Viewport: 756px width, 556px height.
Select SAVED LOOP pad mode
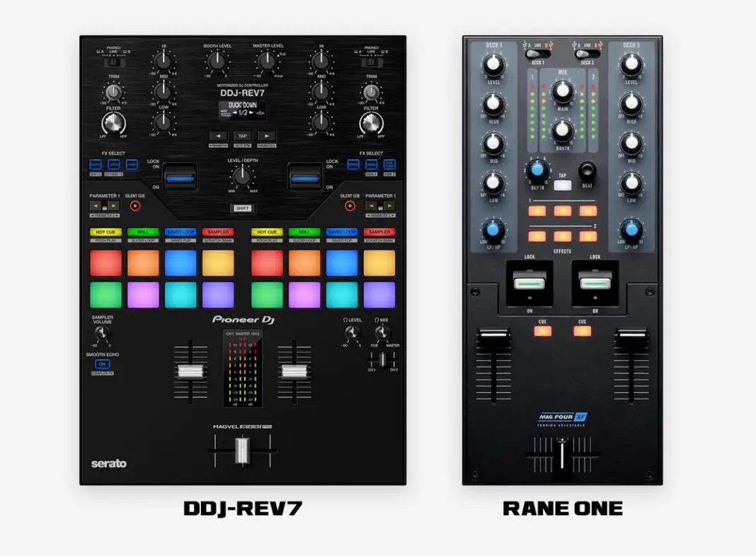pos(181,231)
